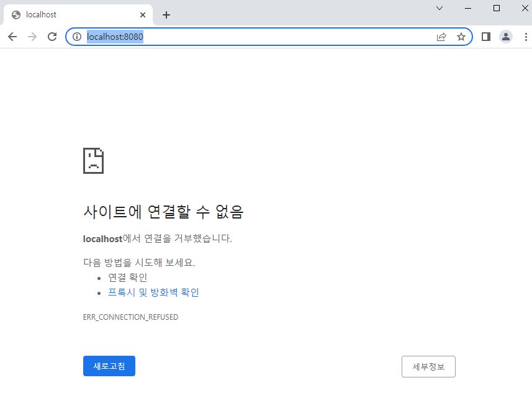Click the 사이트에 연결할 수 없음 heading
The width and height of the screenshot is (532, 411).
point(163,212)
